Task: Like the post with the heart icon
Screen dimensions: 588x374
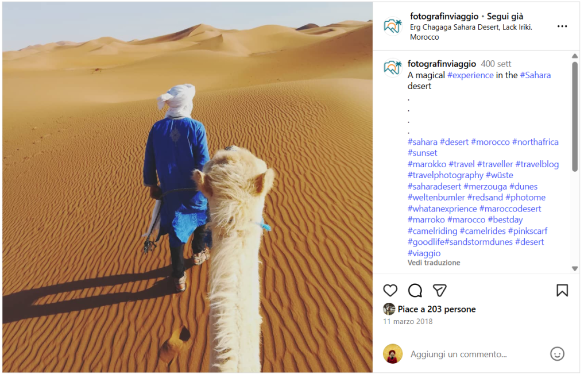Action: [390, 290]
